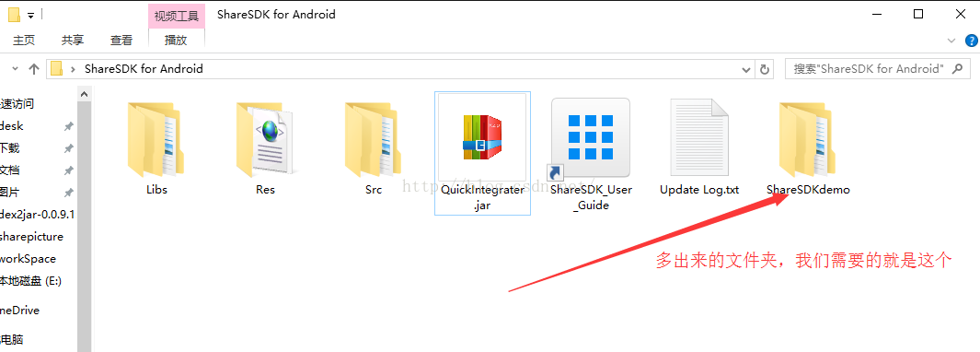
Task: Click the Res folder name label
Action: (x=265, y=189)
